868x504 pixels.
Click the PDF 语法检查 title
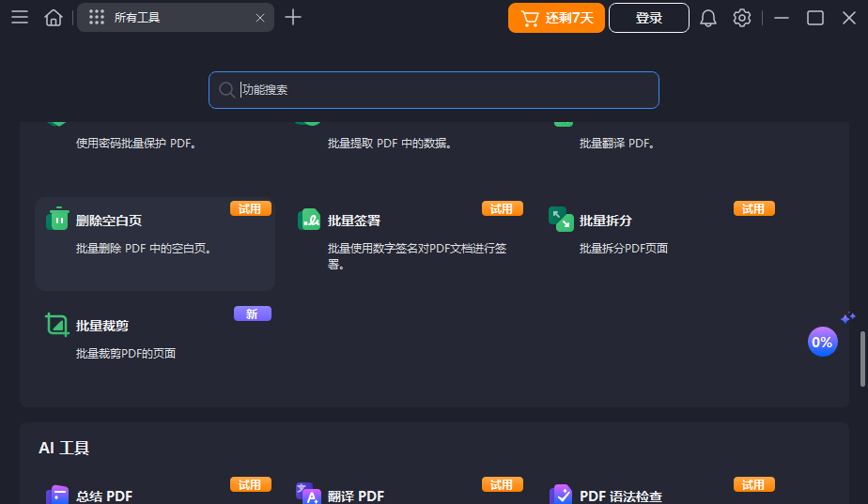tap(621, 496)
